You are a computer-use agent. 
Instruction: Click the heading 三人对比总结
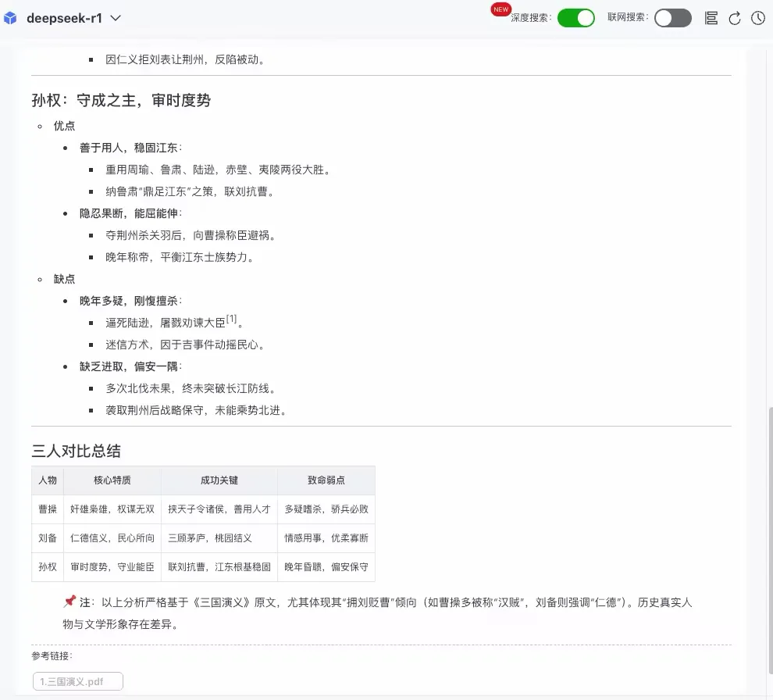tap(76, 450)
